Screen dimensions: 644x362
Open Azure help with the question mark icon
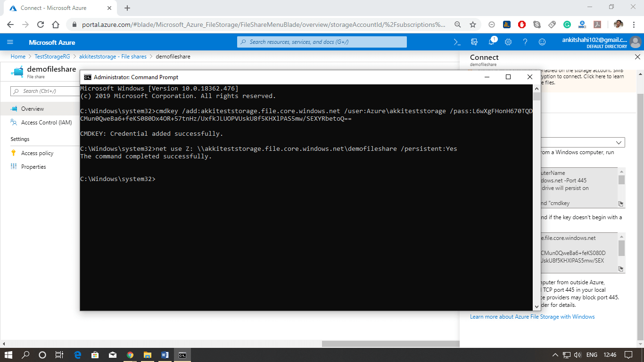point(525,42)
